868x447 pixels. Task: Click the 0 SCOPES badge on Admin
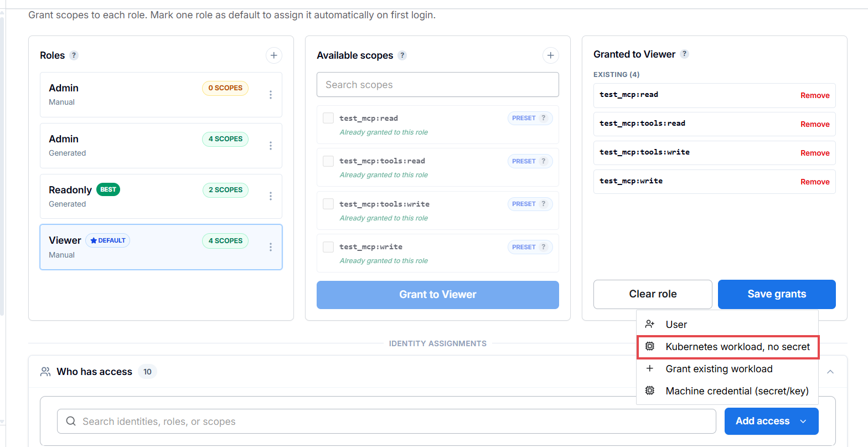tap(225, 88)
